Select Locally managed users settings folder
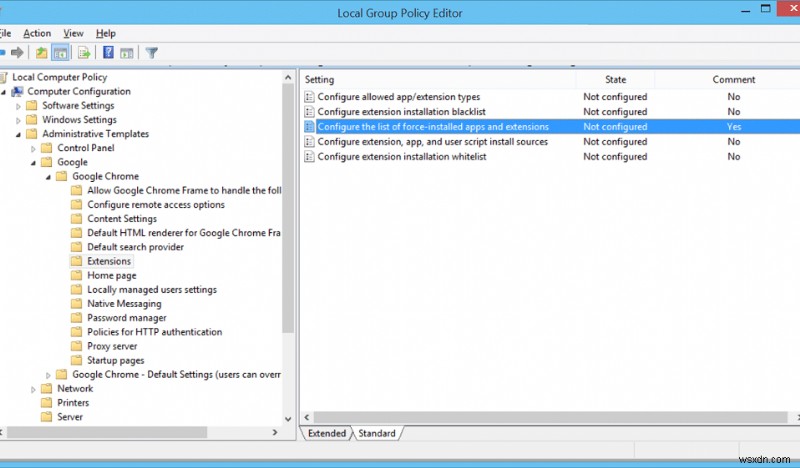 [152, 289]
